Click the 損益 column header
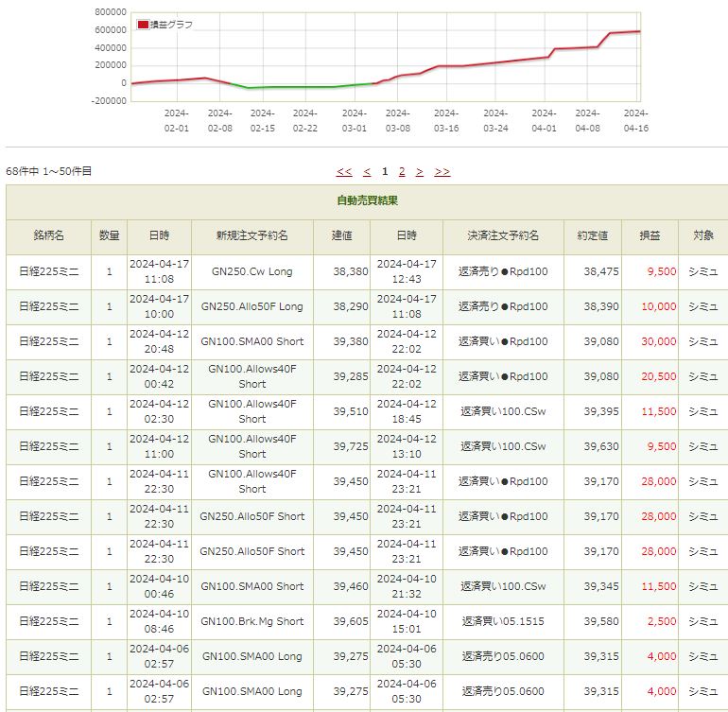Image resolution: width=728 pixels, height=712 pixels. (x=650, y=235)
